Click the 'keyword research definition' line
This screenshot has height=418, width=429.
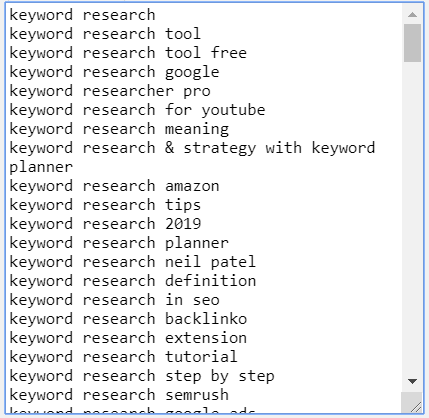(133, 281)
